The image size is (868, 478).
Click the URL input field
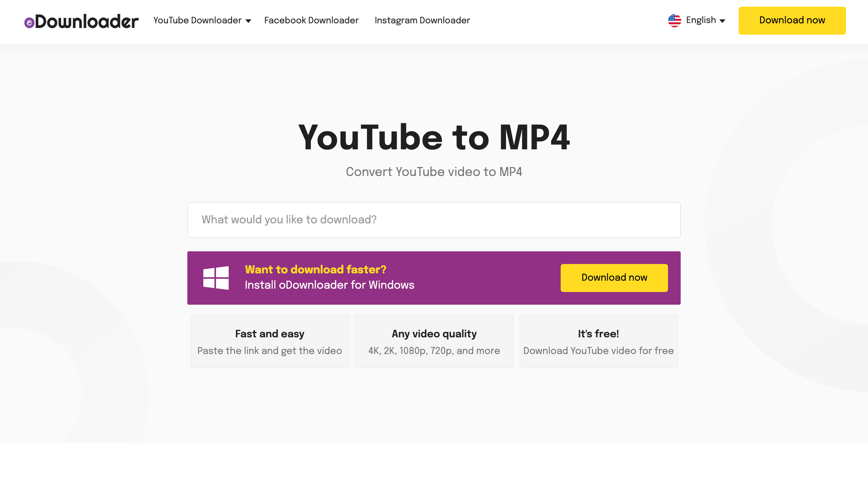coord(434,220)
